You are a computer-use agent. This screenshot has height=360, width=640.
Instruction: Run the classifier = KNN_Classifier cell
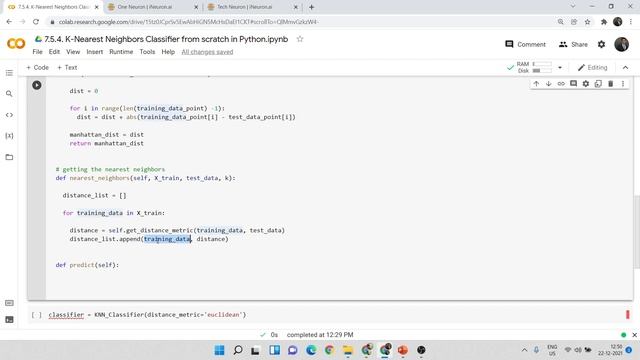tap(37, 315)
